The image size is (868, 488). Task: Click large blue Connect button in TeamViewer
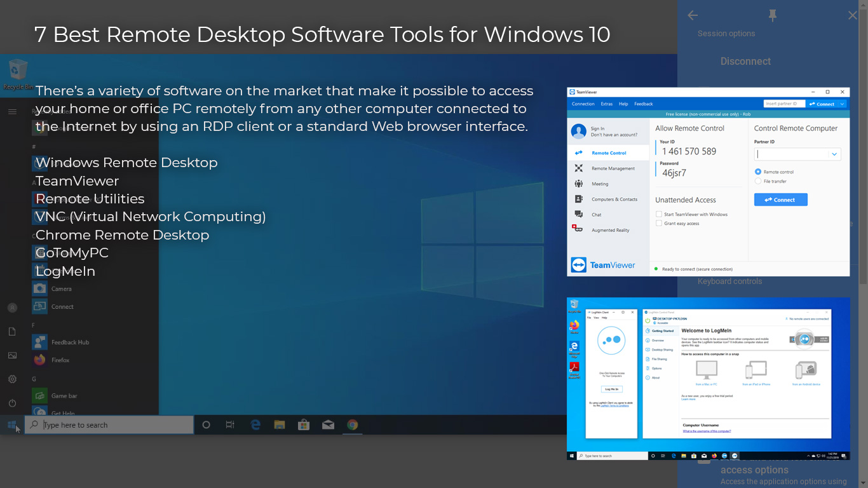780,200
